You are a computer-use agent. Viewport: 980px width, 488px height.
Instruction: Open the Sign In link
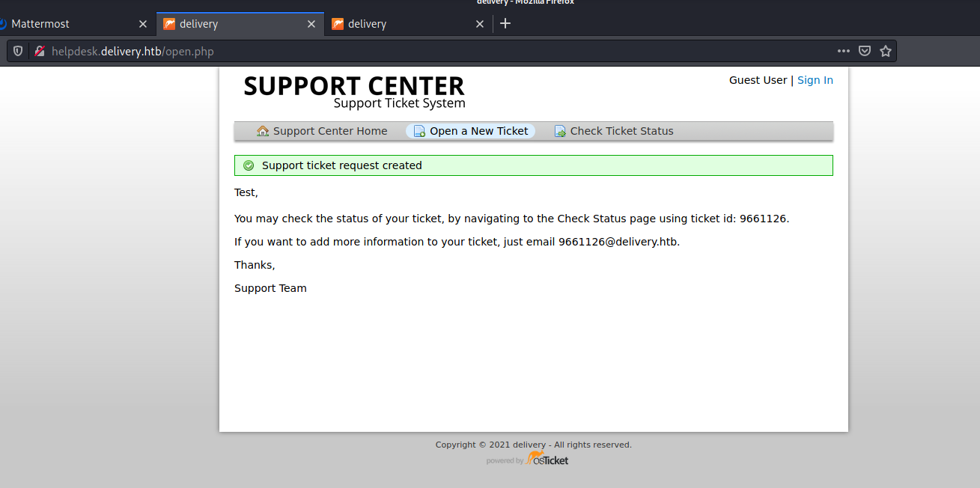click(815, 80)
